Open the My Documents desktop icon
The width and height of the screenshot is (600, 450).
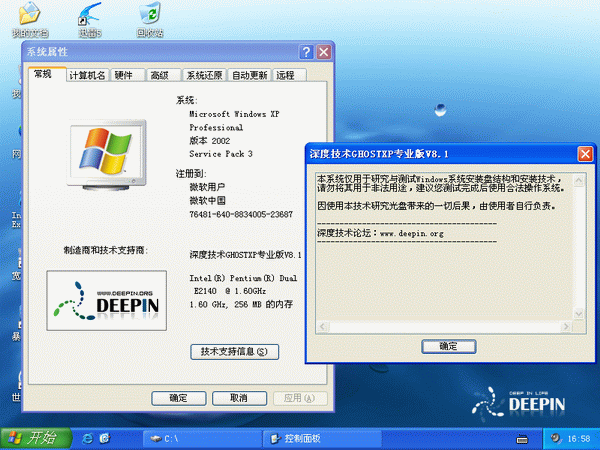(30, 20)
